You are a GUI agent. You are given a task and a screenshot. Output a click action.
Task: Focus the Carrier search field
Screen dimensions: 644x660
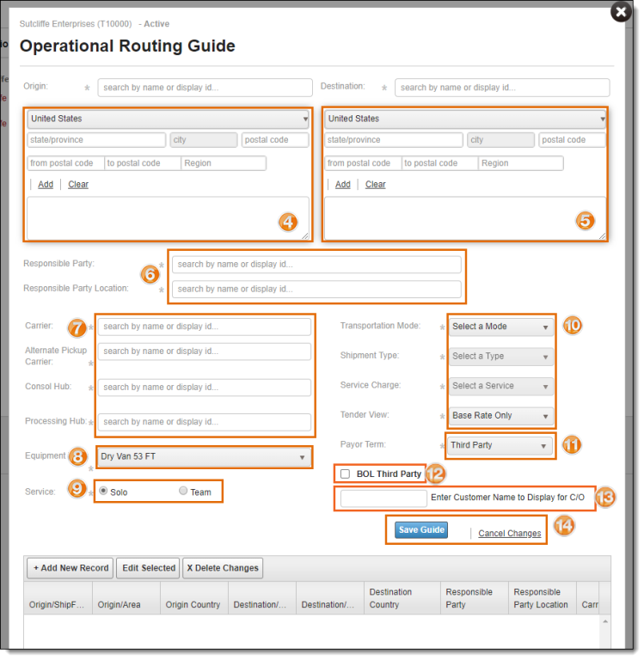[205, 327]
